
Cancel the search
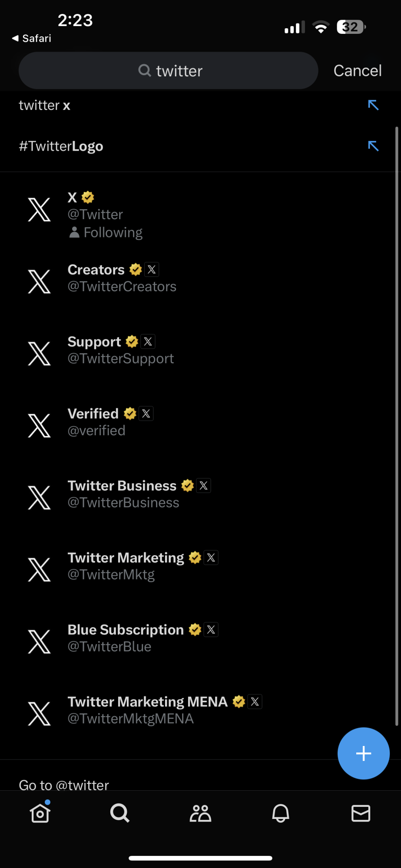pyautogui.click(x=358, y=71)
